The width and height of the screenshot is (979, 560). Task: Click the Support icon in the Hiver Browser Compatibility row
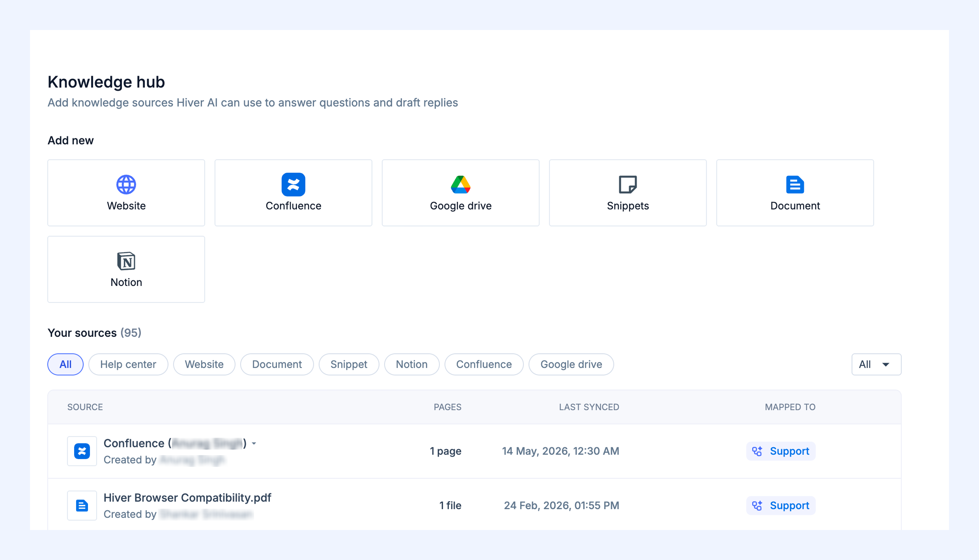point(757,506)
